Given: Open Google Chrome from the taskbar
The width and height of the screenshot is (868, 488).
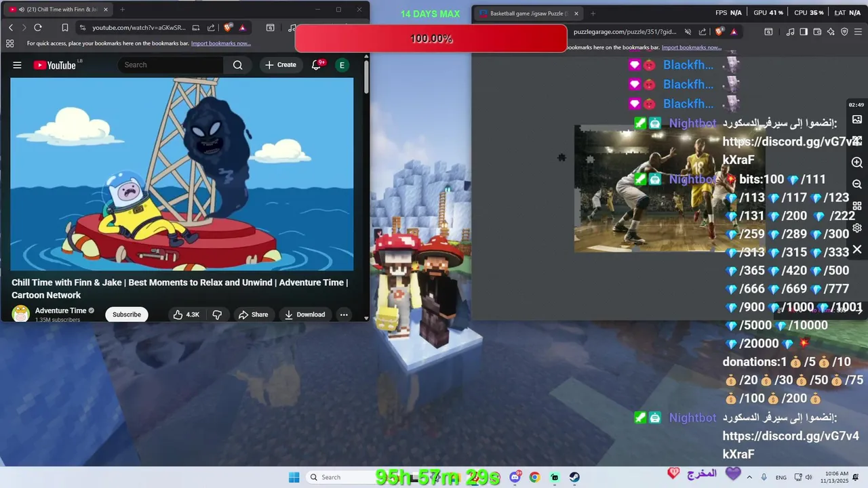Looking at the screenshot, I should click(534, 477).
